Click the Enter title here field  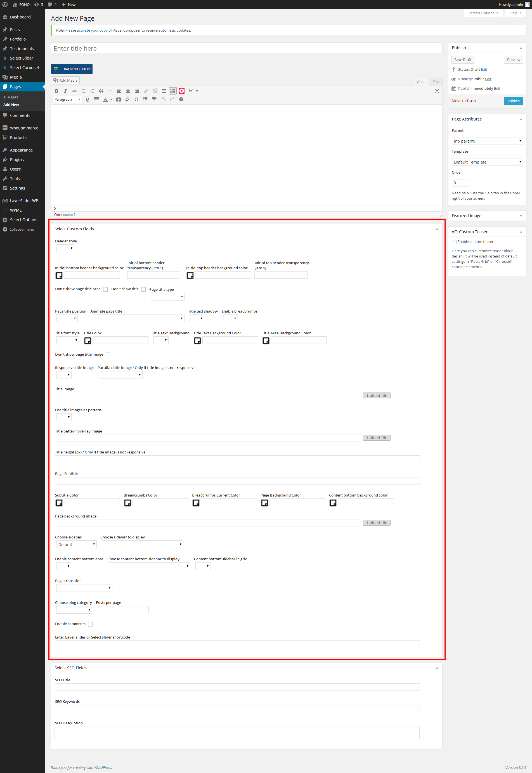pos(246,48)
